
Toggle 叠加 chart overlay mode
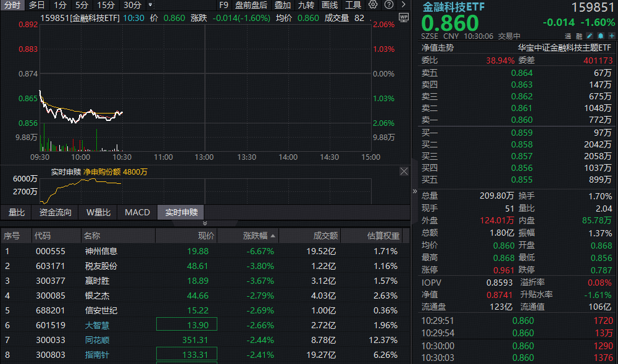[x=282, y=5]
